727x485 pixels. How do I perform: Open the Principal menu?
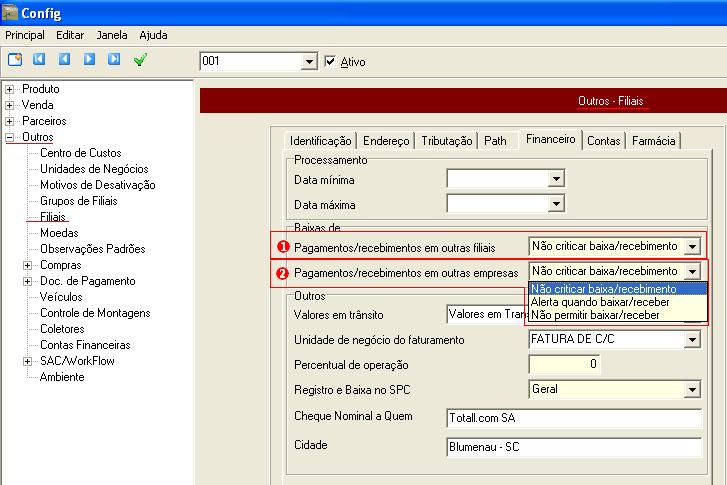point(25,35)
